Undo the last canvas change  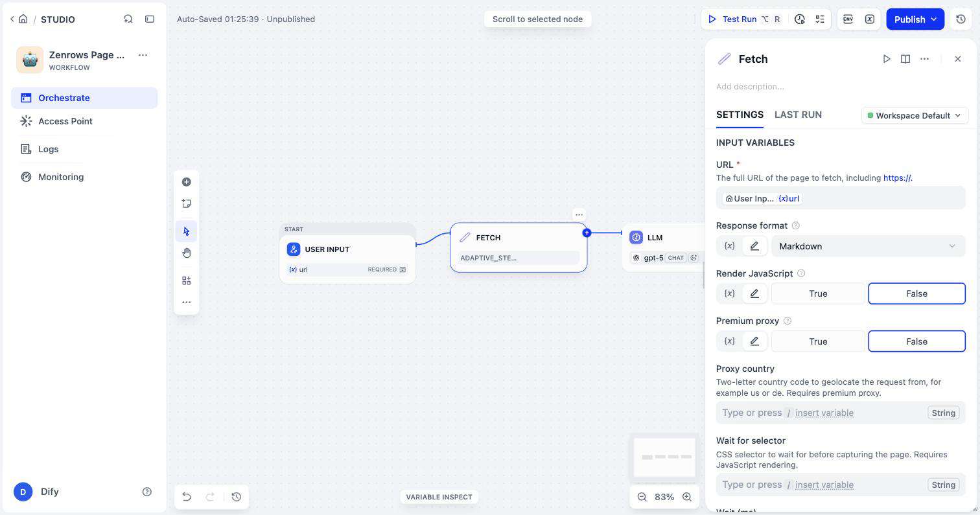pyautogui.click(x=187, y=497)
